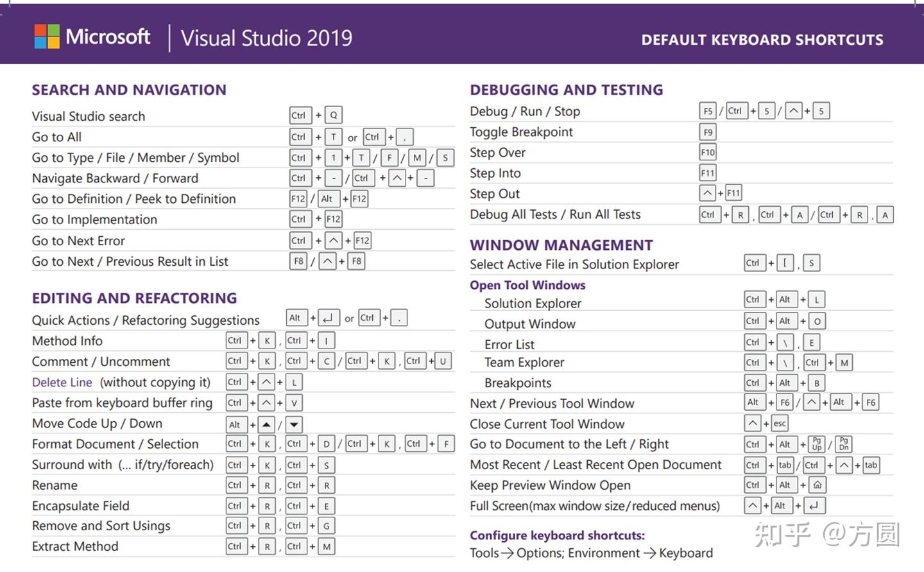924x572 pixels.
Task: Click the F10 key next to Step Over
Action: (708, 152)
